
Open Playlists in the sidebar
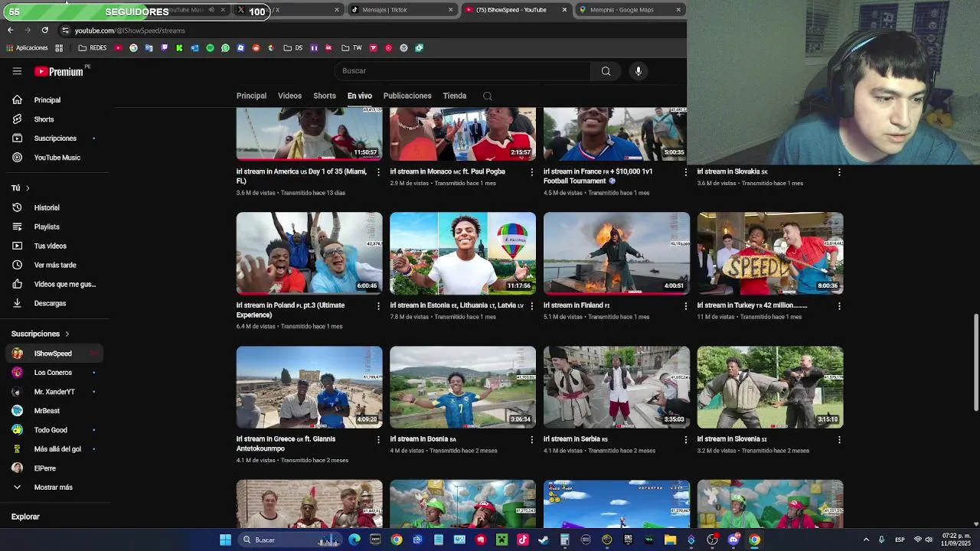(54, 227)
